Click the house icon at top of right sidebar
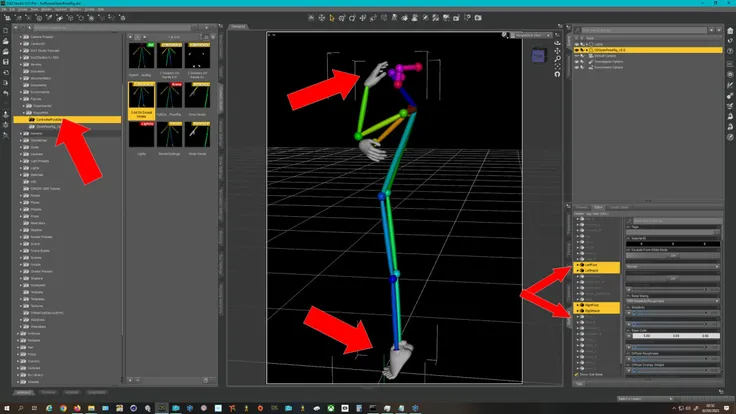The width and height of the screenshot is (736, 414). pos(730,31)
